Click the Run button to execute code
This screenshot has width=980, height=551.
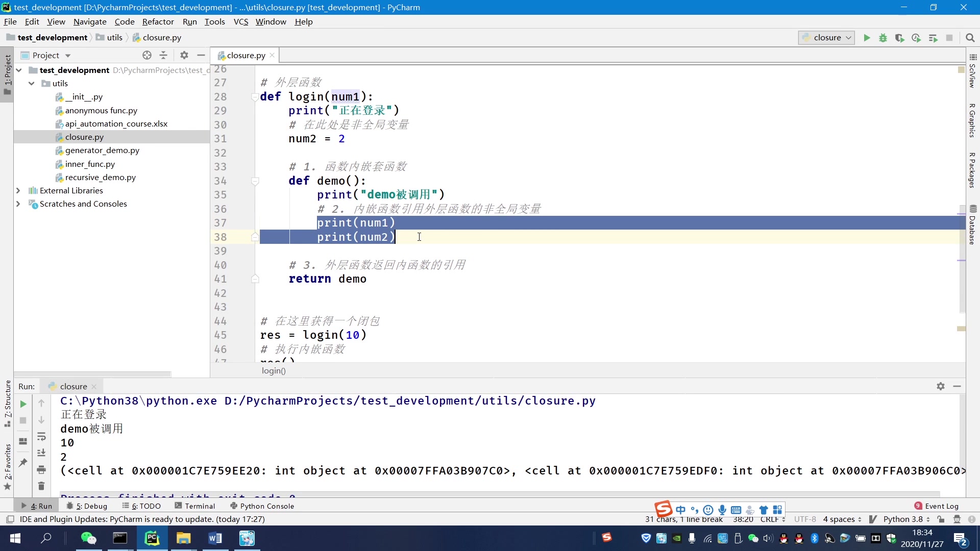point(867,38)
